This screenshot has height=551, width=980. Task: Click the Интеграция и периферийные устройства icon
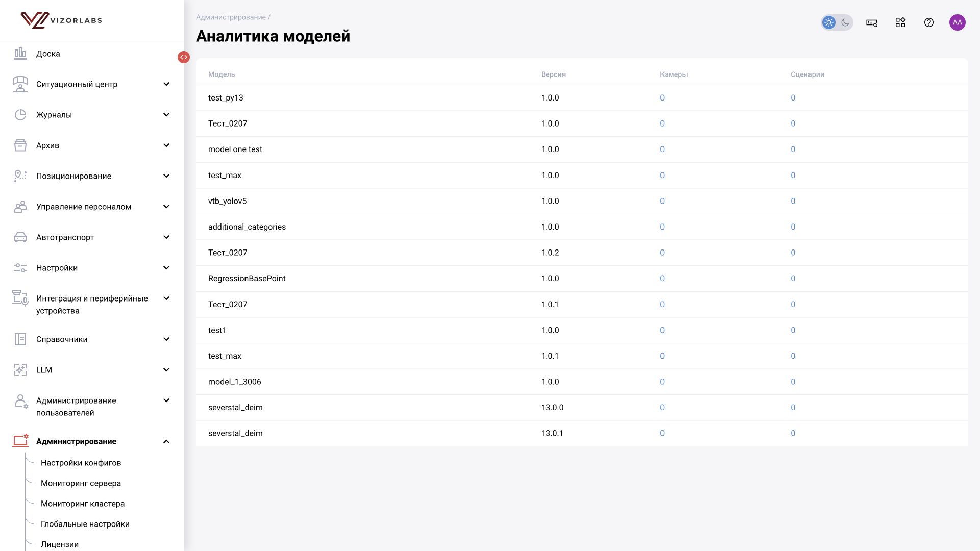[20, 298]
